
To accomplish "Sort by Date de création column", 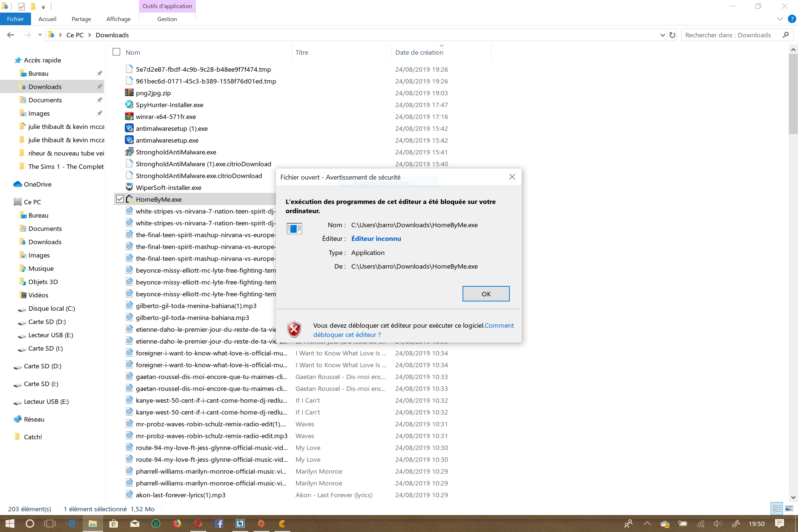I will (419, 52).
